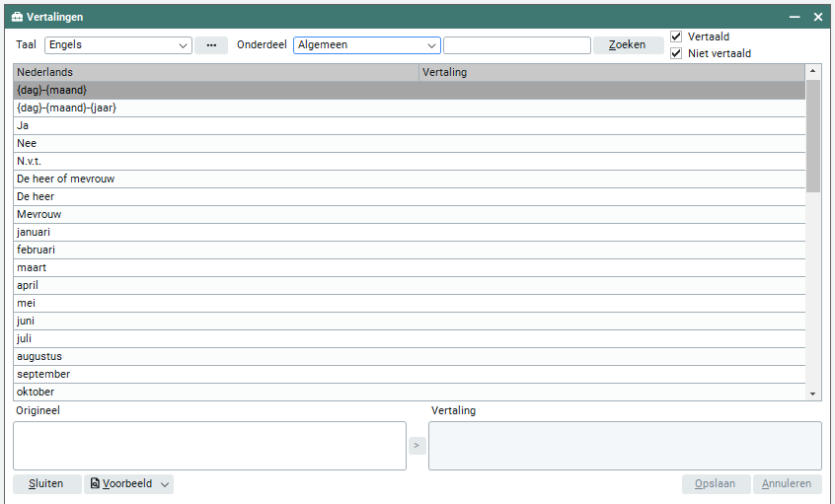Select the row 'De heer of mevrouw'
The width and height of the screenshot is (835, 504).
[217, 179]
